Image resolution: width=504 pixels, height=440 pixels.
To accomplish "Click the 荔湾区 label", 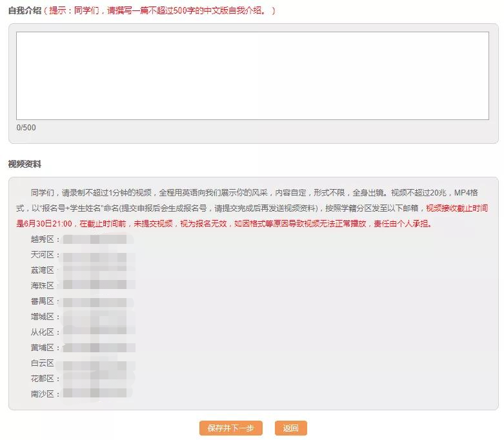I will [43, 270].
